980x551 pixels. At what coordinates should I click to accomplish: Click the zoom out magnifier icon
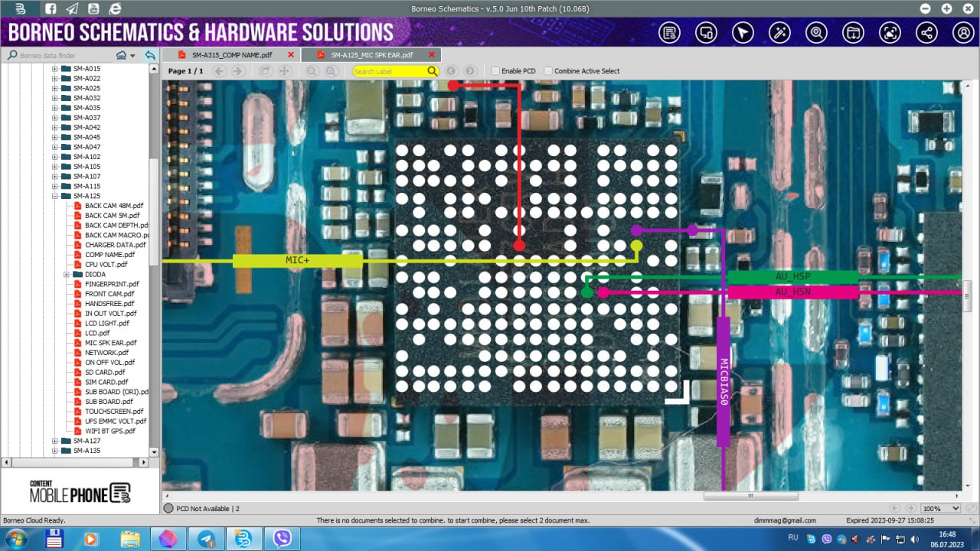312,71
